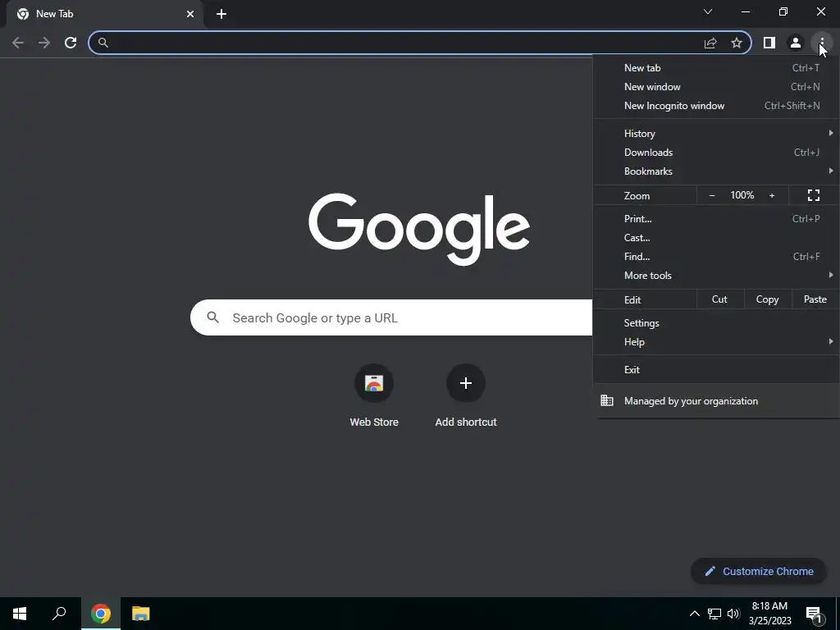Reload the page with refresh icon
This screenshot has height=630, width=840.
[x=71, y=43]
